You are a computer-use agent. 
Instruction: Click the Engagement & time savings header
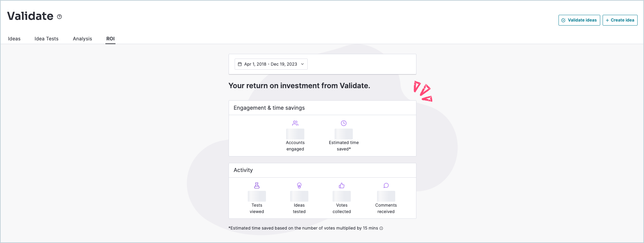tap(269, 108)
